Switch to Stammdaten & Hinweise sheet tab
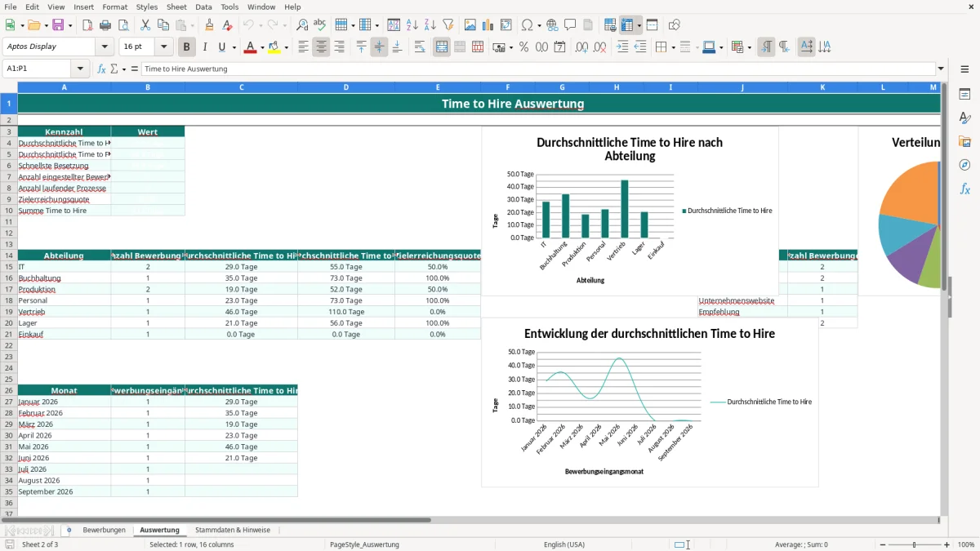 232,530
